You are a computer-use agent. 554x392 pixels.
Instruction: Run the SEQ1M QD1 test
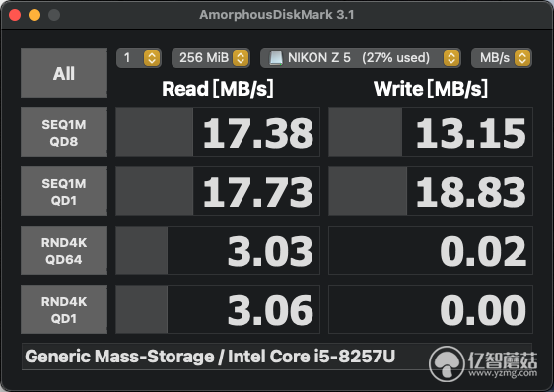(64, 191)
